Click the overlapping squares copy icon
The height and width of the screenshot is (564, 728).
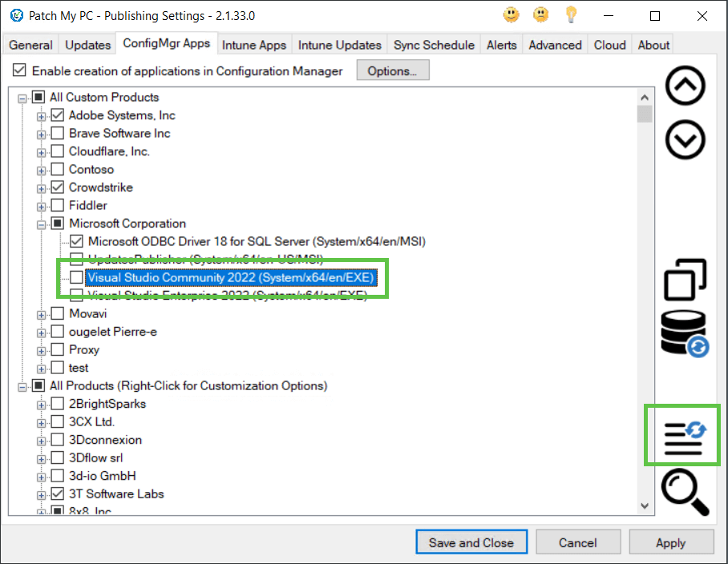686,280
